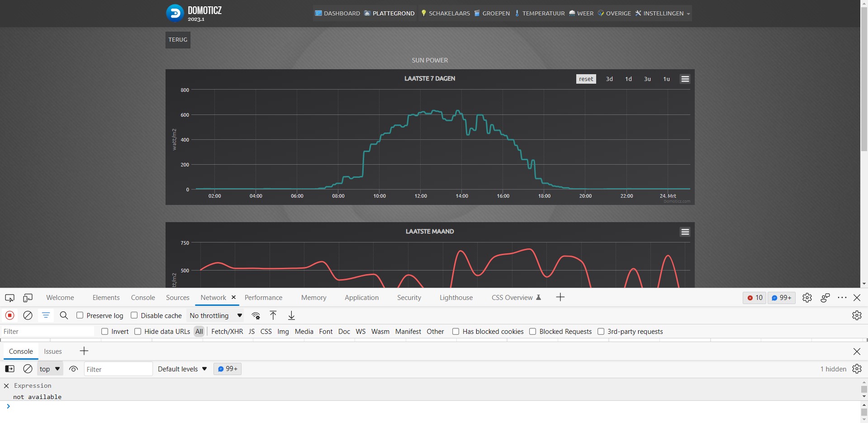
Task: Click the 99+ badge in console toolbar
Action: [x=228, y=369]
